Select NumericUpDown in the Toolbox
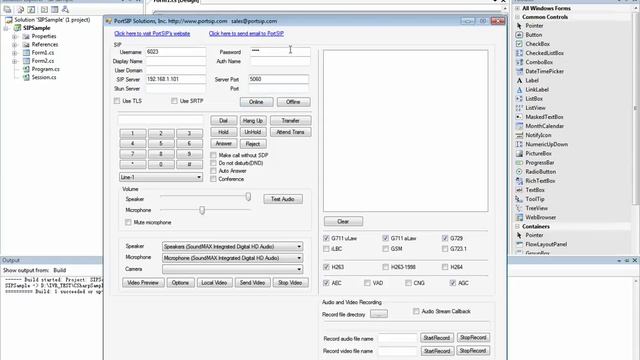Viewport: 640px width, 360px height. click(547, 144)
